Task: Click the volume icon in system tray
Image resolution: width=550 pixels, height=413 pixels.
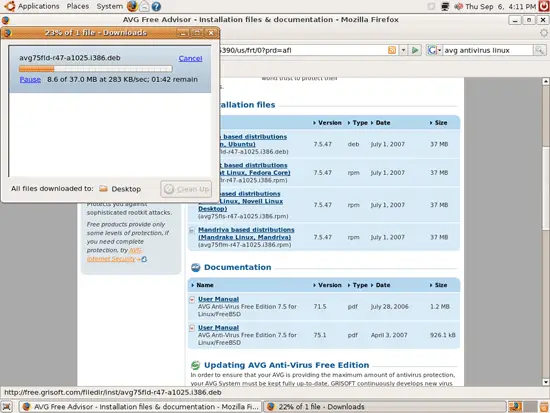Action: (458, 6)
